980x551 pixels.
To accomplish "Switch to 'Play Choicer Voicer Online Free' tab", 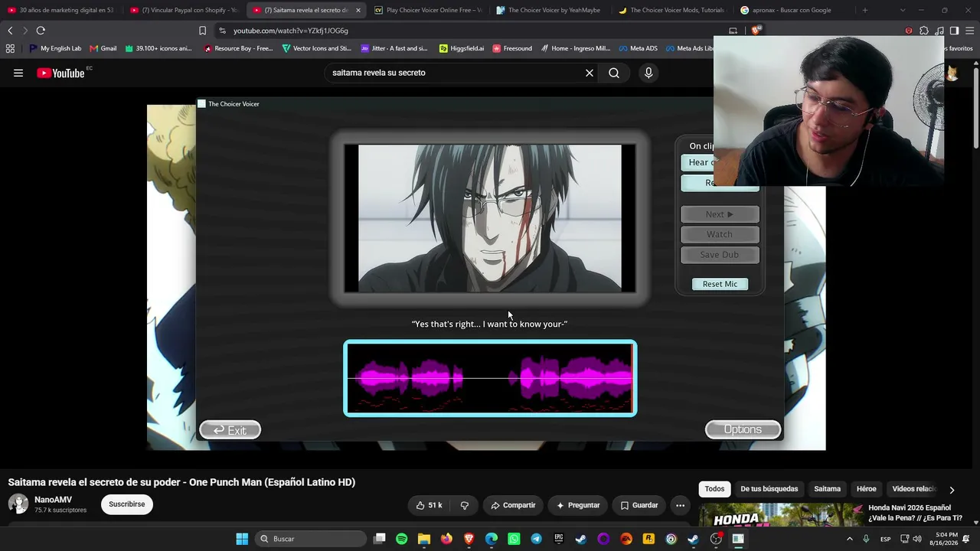I will (x=429, y=10).
